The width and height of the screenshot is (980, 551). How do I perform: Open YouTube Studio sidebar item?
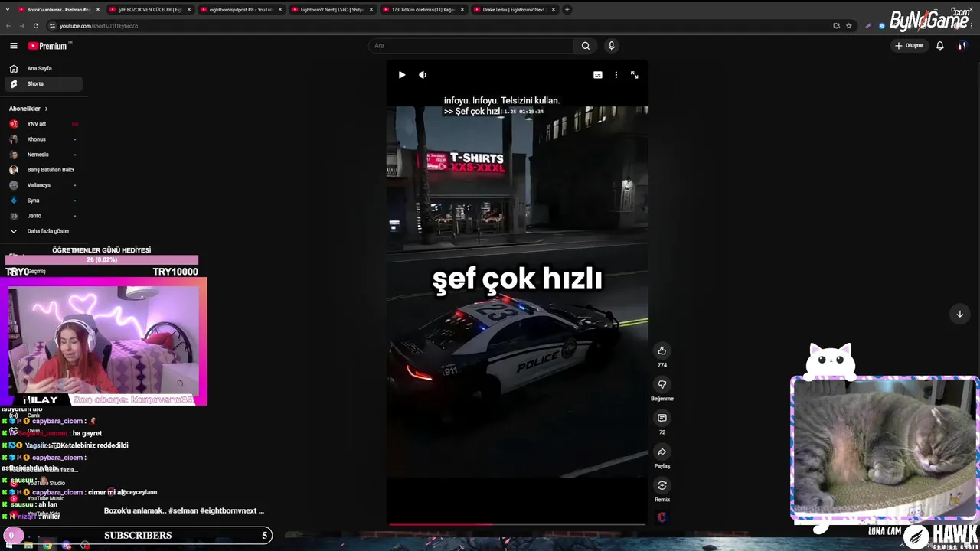point(46,483)
